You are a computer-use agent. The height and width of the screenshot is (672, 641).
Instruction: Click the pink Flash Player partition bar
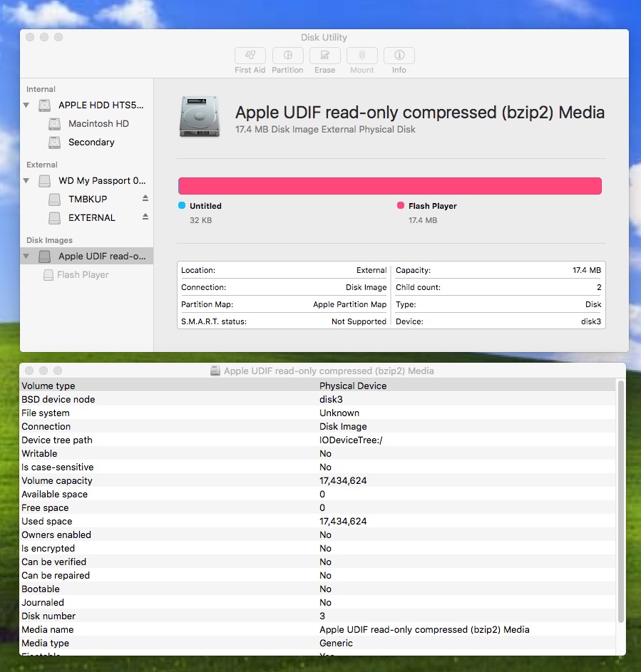(390, 186)
